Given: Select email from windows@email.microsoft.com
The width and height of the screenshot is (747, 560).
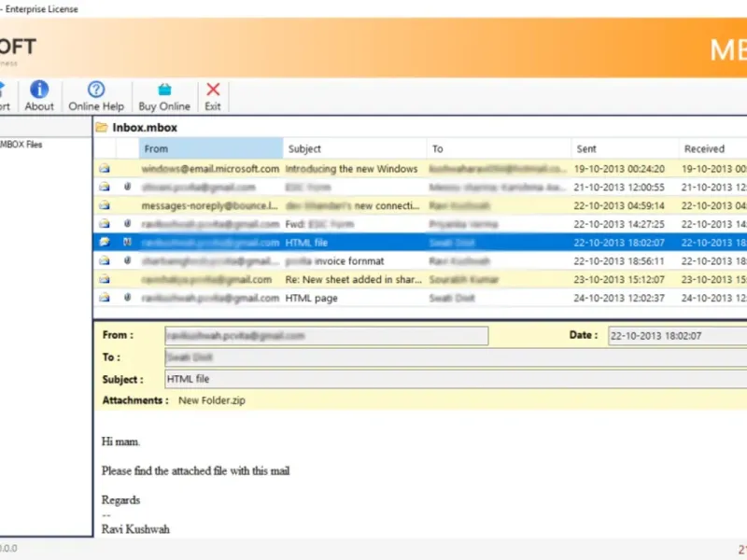Looking at the screenshot, I should pos(210,169).
